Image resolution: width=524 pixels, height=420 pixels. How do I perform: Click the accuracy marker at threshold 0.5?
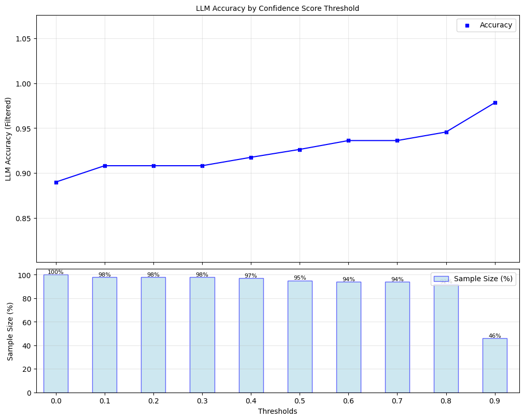point(300,150)
